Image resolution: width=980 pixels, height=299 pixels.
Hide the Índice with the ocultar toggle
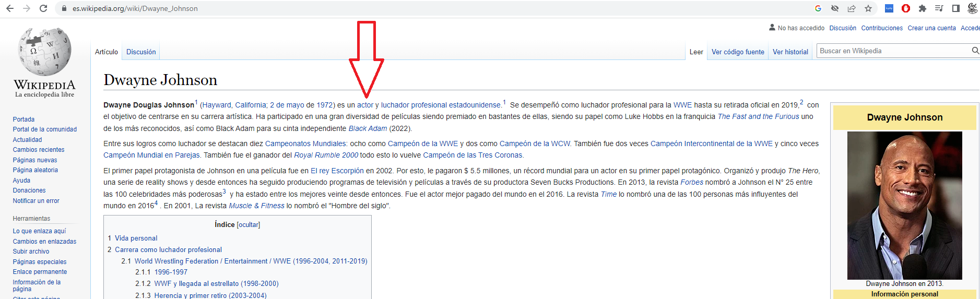click(x=249, y=225)
